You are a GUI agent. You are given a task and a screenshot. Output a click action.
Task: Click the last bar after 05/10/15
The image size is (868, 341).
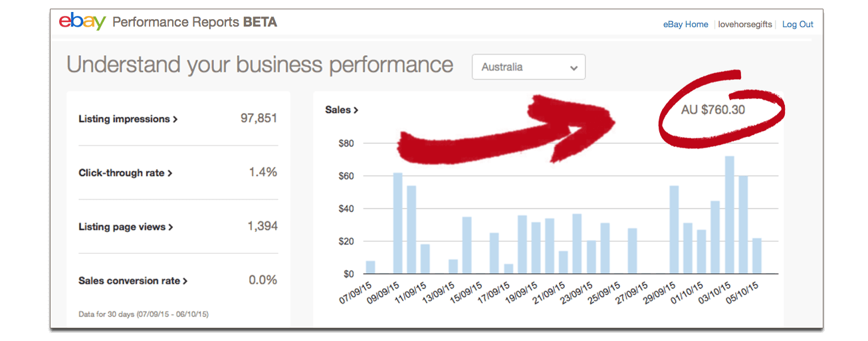point(756,256)
